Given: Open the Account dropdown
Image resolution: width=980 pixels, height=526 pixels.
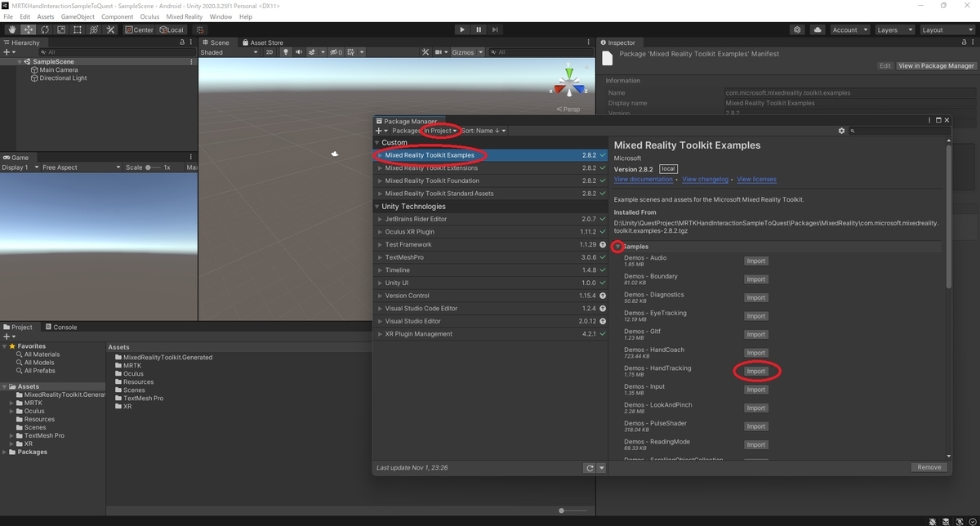Looking at the screenshot, I should pyautogui.click(x=849, y=30).
